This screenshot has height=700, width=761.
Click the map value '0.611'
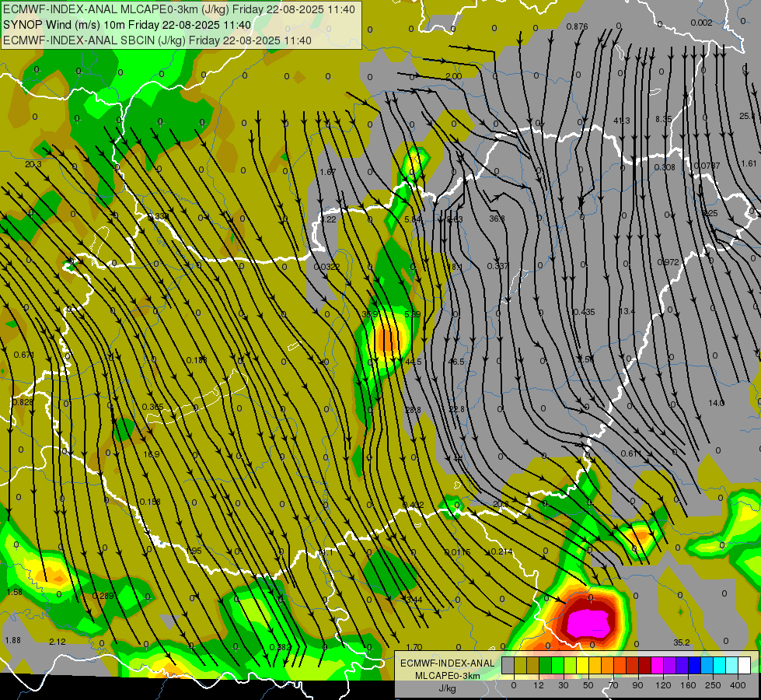[x=631, y=453]
